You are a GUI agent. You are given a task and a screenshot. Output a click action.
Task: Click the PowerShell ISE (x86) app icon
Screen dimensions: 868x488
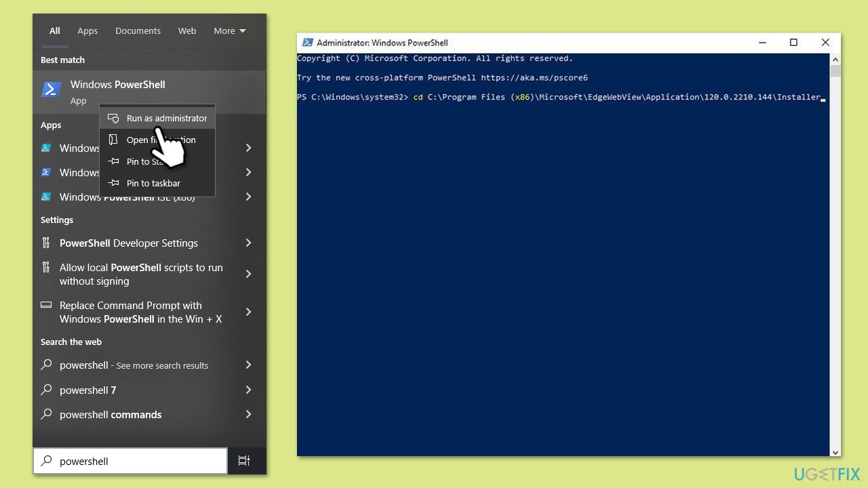point(46,197)
